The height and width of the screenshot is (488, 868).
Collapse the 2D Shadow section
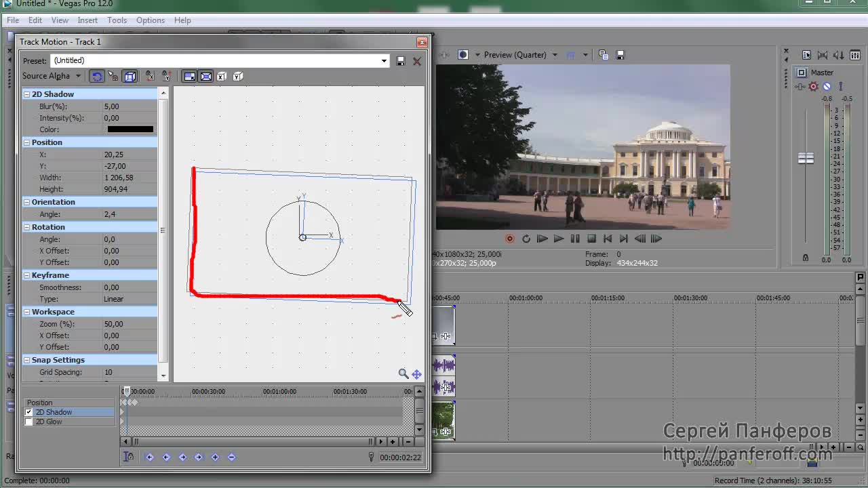[x=26, y=94]
